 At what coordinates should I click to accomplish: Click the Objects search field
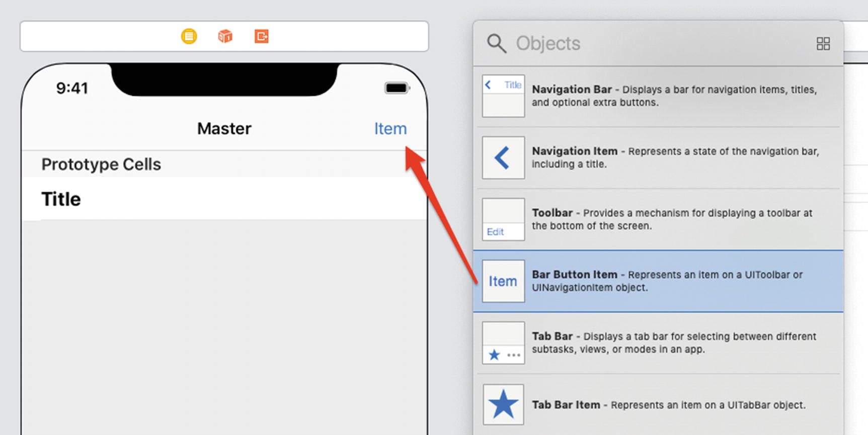(658, 44)
